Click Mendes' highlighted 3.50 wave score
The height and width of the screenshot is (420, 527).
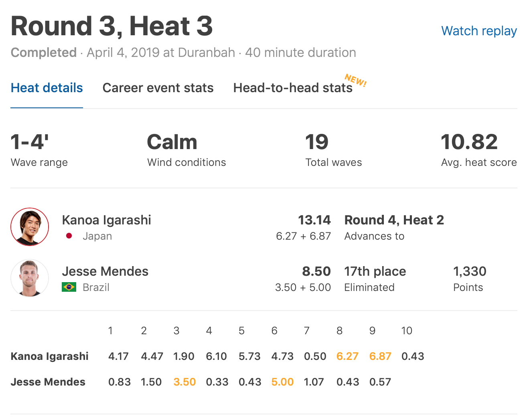tap(184, 382)
